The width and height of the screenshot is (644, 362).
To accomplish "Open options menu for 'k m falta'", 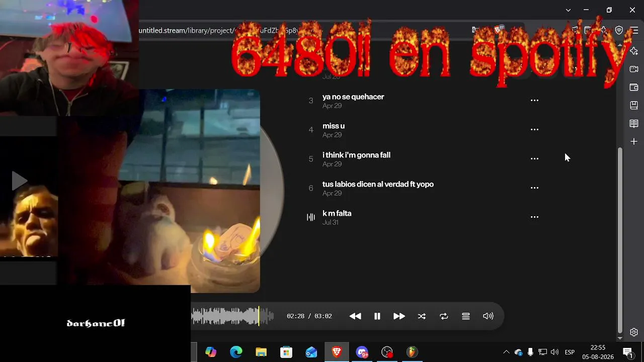I will click(534, 217).
